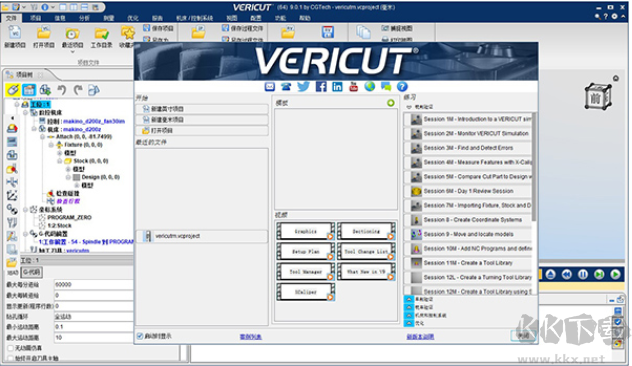Screen dimensions: 632x366
Task: Collapse the Stock (0, 0, 0) tree node
Action: pyautogui.click(x=59, y=161)
